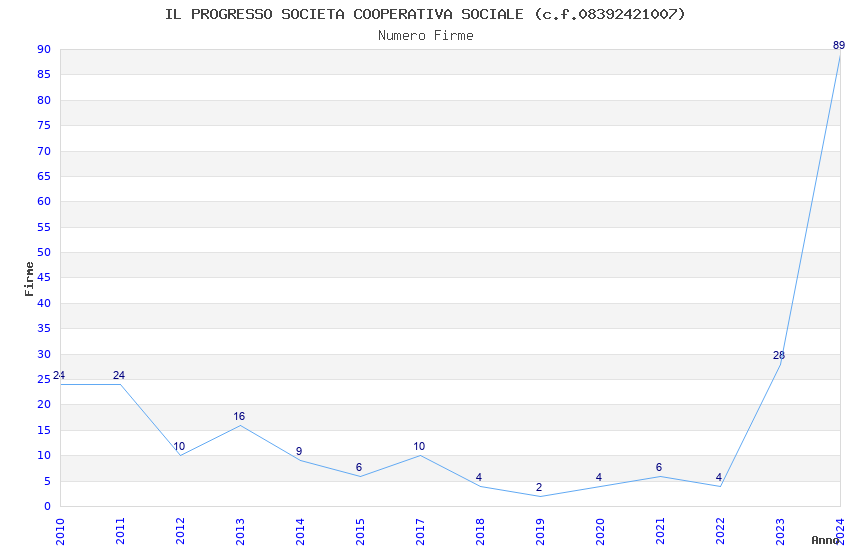Pick the y-axis tick 60
Screen dimensions: 850x550
pos(44,202)
